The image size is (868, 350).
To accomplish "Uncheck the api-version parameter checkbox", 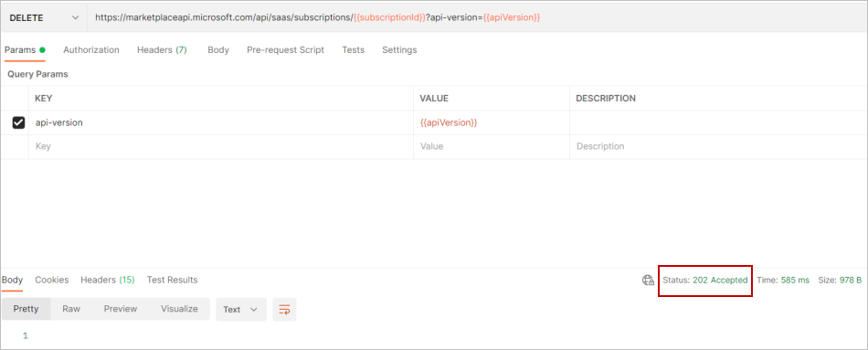I will (x=18, y=123).
